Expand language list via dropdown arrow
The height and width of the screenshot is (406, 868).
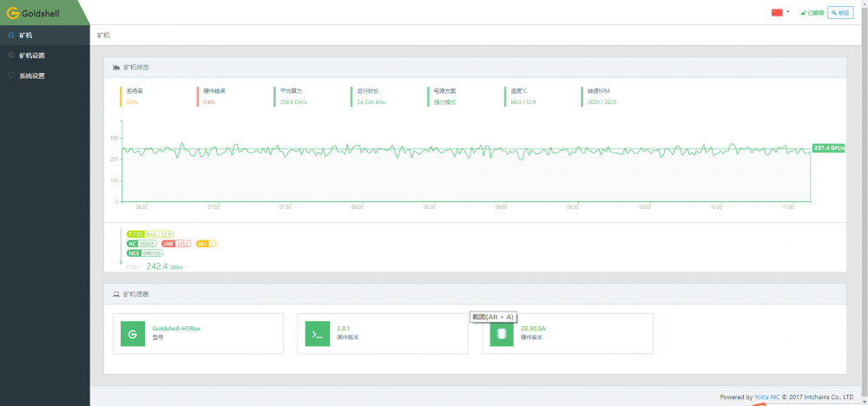click(787, 12)
